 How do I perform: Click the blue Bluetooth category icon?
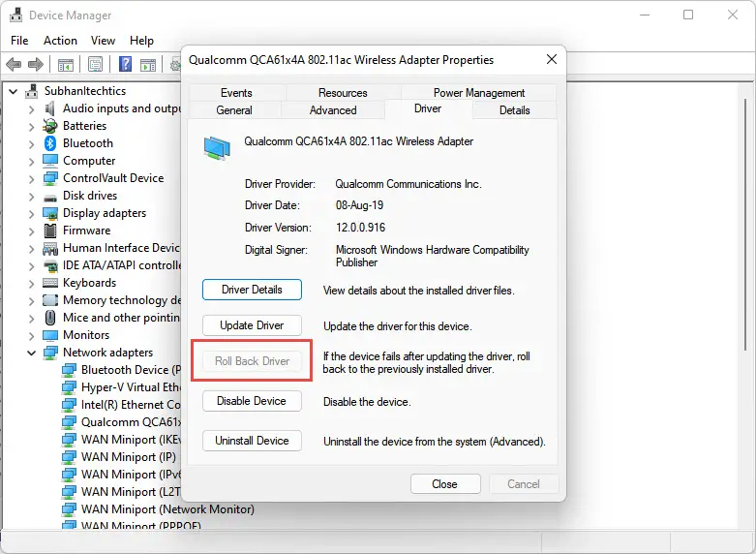50,143
